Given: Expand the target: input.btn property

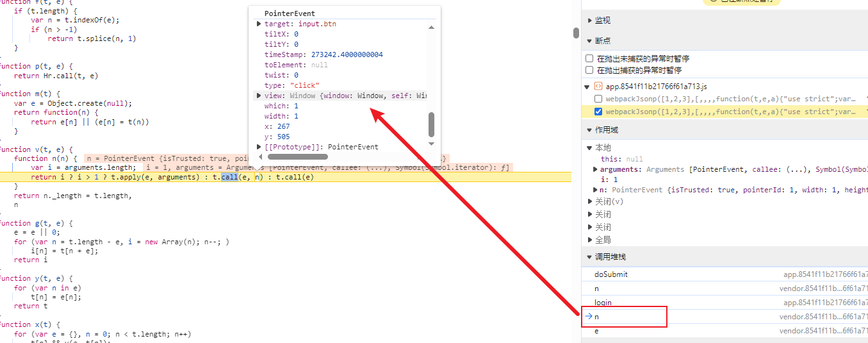Looking at the screenshot, I should pos(259,24).
